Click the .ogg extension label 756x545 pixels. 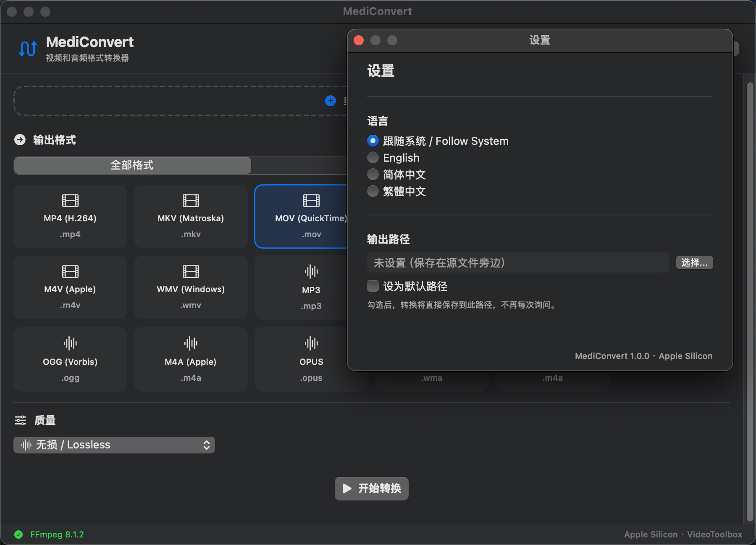pyautogui.click(x=70, y=378)
